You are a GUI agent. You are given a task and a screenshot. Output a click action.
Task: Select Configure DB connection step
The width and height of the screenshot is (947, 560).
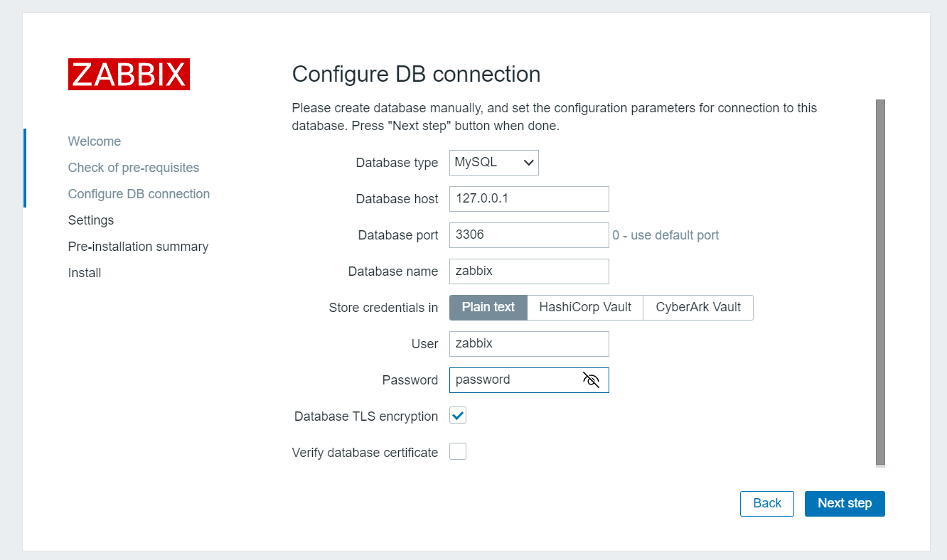click(139, 194)
